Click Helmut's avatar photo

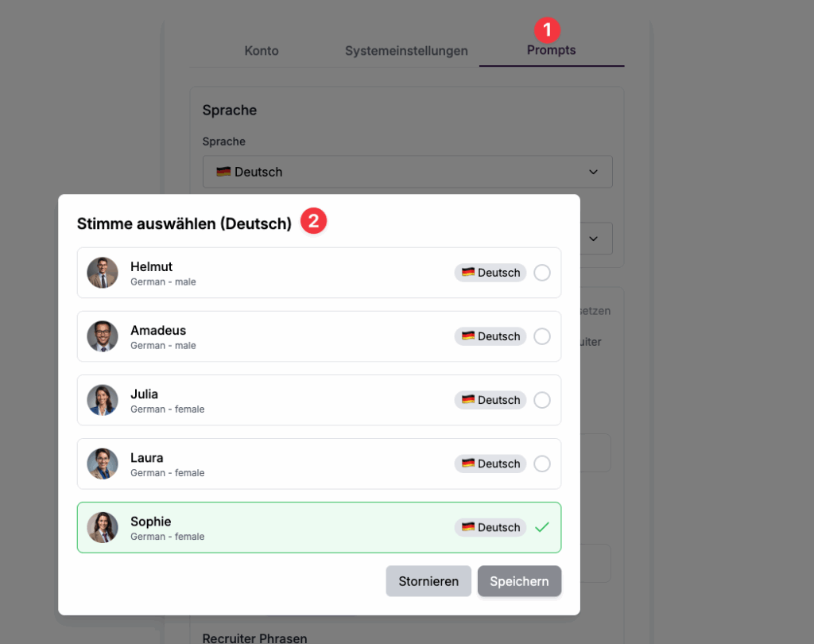click(103, 273)
